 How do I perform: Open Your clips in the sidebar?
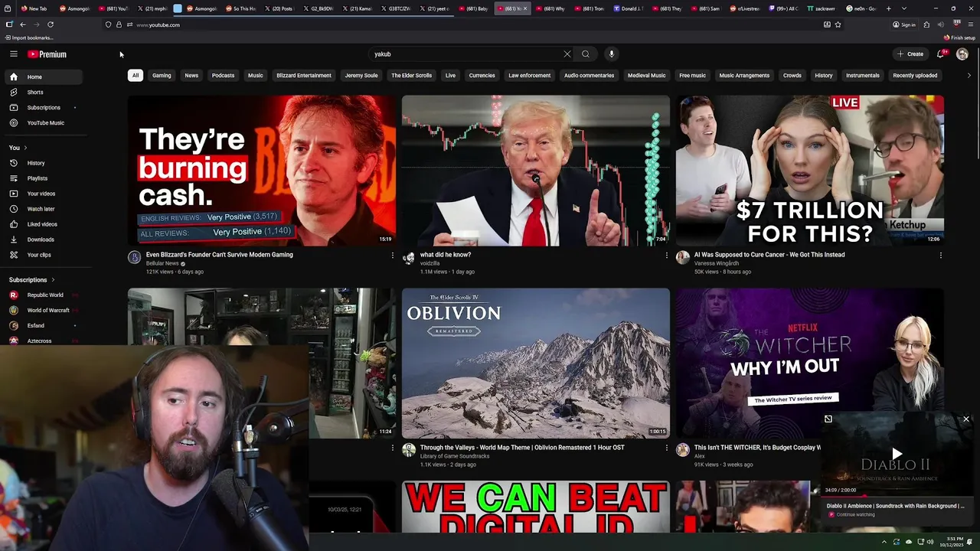(x=43, y=255)
